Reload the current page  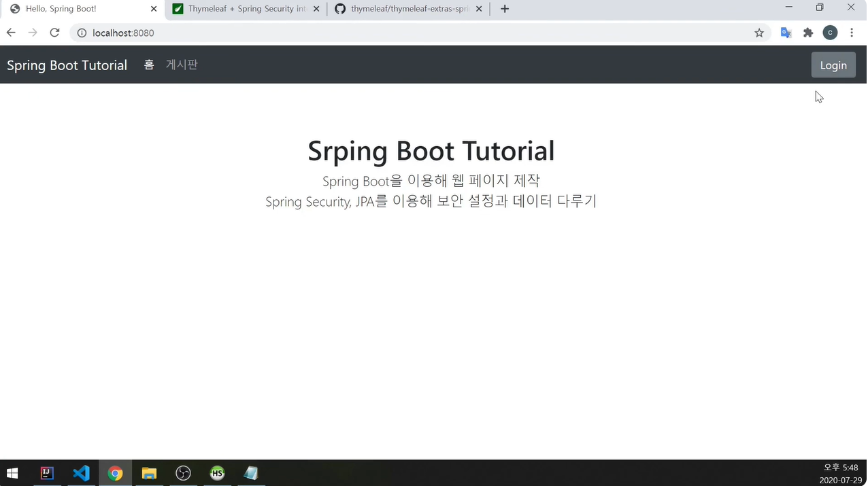[55, 33]
